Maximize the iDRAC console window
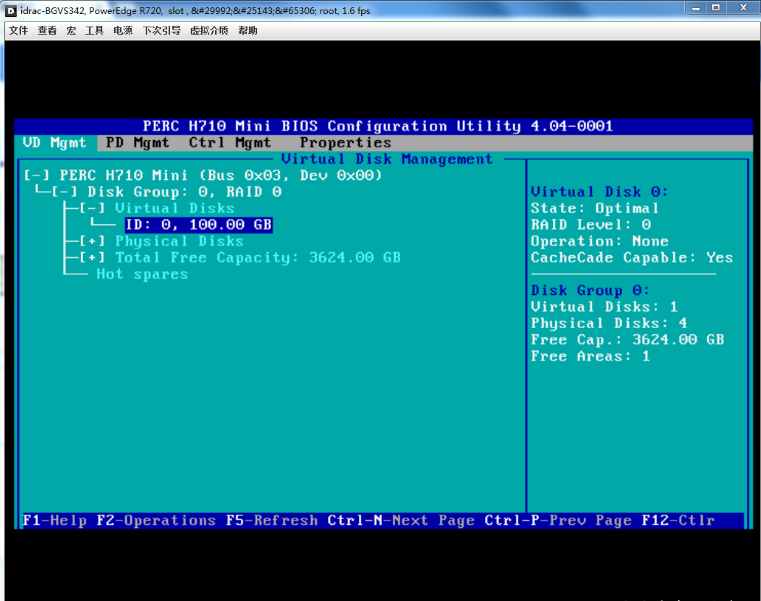 (x=716, y=8)
